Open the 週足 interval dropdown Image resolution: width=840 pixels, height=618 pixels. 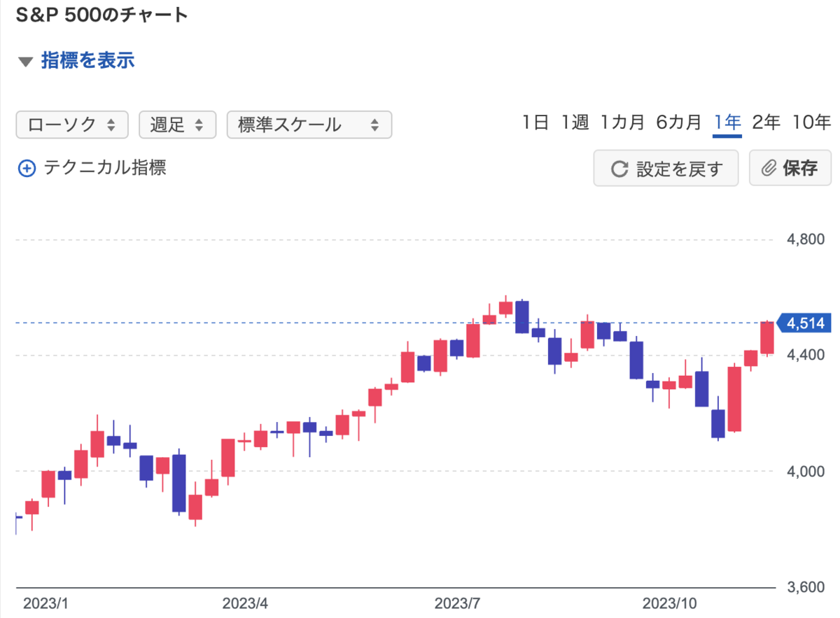pos(178,125)
